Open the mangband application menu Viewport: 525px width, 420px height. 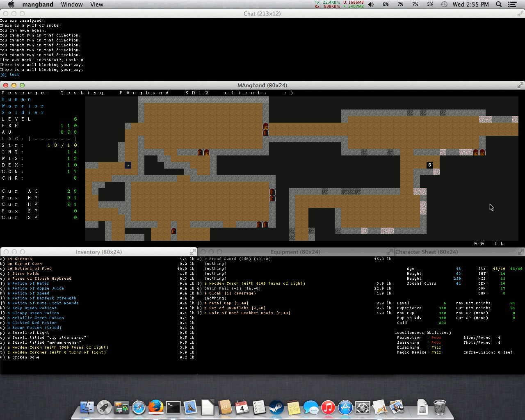tap(38, 4)
